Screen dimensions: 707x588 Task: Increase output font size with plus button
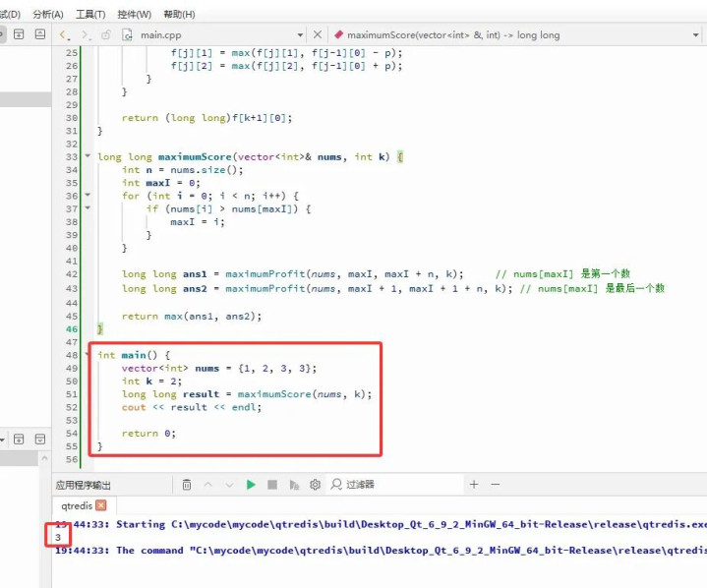pyautogui.click(x=474, y=485)
